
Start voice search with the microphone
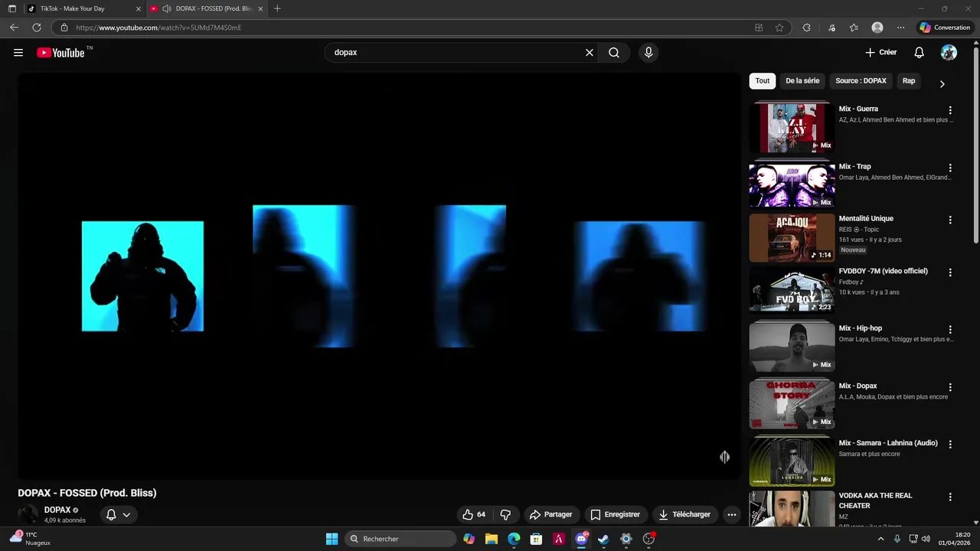pos(648,53)
